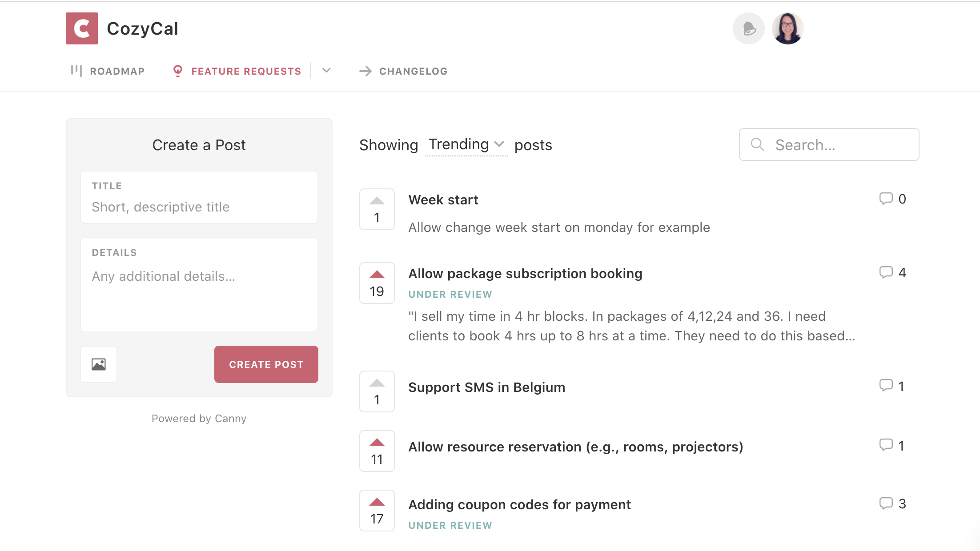980x551 pixels.
Task: Focus the post Title input field
Action: (x=199, y=207)
